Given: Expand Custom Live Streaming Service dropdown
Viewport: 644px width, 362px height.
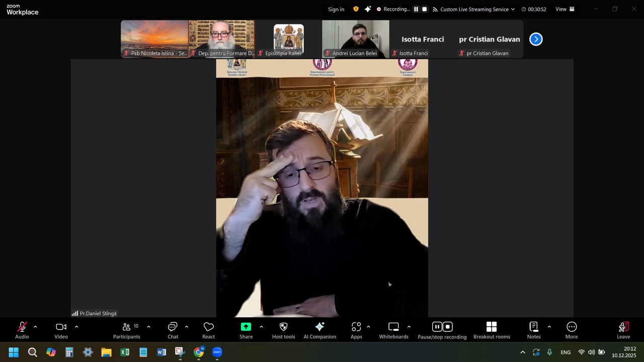Looking at the screenshot, I should coord(513,9).
